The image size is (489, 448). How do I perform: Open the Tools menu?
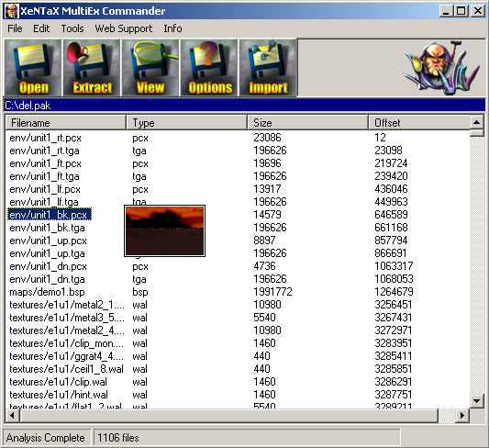pyautogui.click(x=72, y=28)
